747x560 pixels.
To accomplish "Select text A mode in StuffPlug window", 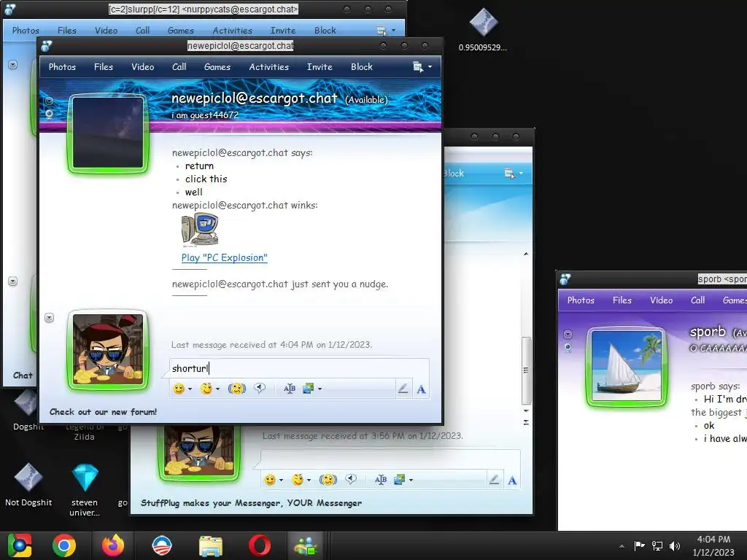I will point(512,480).
